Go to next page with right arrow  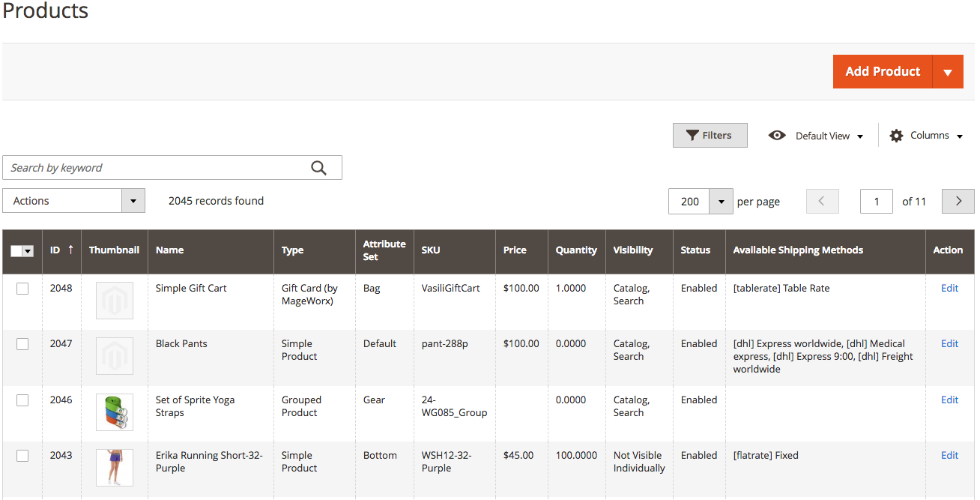click(958, 201)
